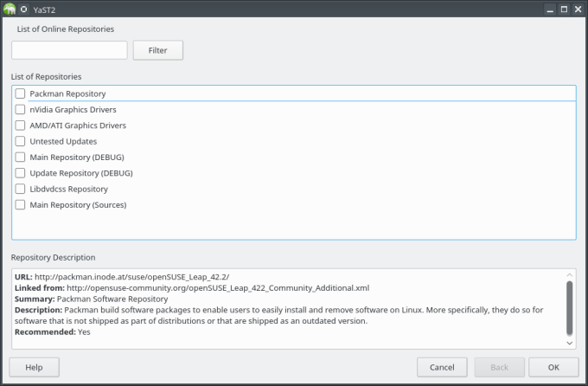Image resolution: width=588 pixels, height=386 pixels.
Task: Toggle the Untested Updates checkbox
Action: pos(20,141)
